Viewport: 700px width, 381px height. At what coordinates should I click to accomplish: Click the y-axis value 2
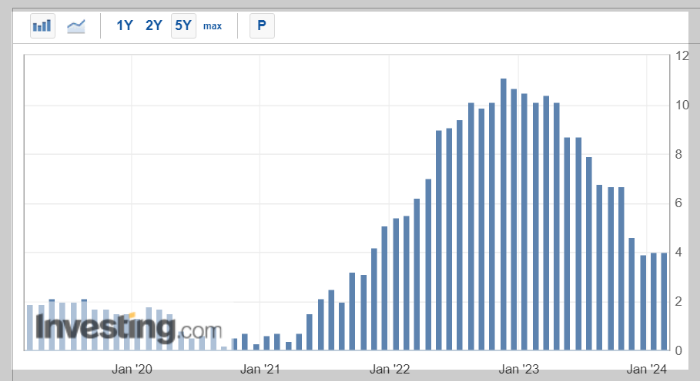coord(679,302)
